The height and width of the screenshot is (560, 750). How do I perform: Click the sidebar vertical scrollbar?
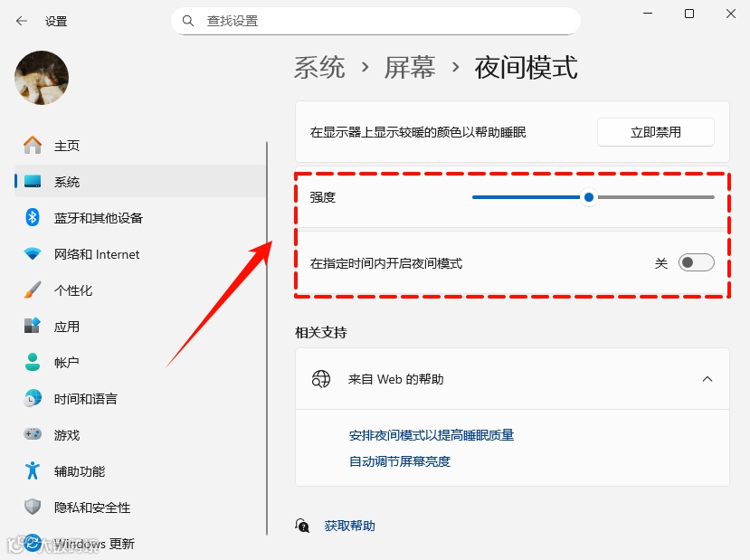[x=267, y=338]
